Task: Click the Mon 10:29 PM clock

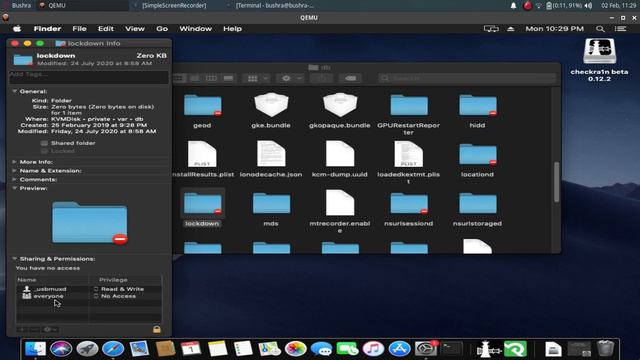Action: [x=554, y=29]
